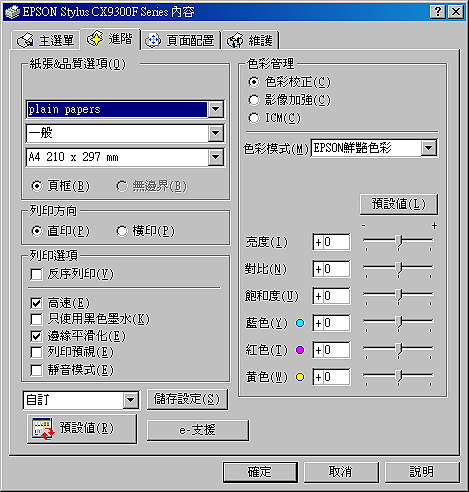Click the 對比(N) slider handle
469x492 pixels.
click(x=399, y=268)
